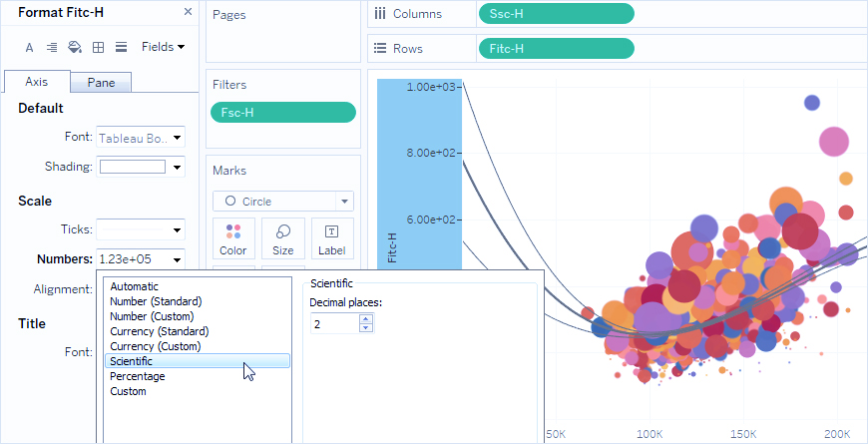Open the Format Alignment icon
The width and height of the screenshot is (868, 444).
pyautogui.click(x=52, y=47)
